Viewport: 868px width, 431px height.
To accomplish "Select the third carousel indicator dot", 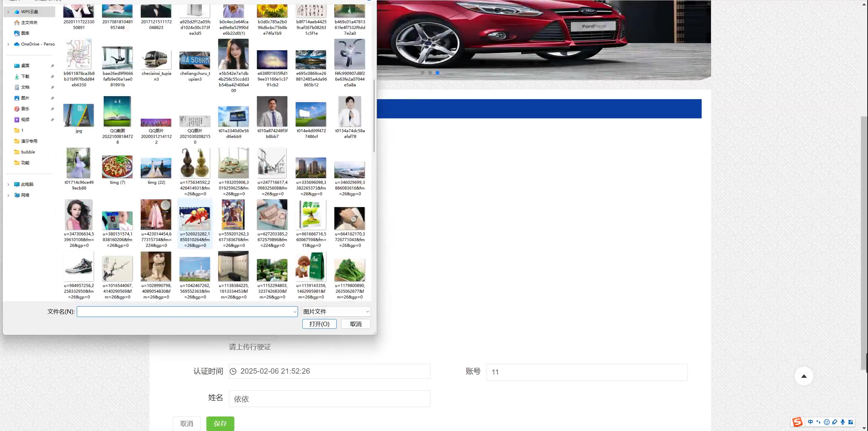I will click(437, 73).
